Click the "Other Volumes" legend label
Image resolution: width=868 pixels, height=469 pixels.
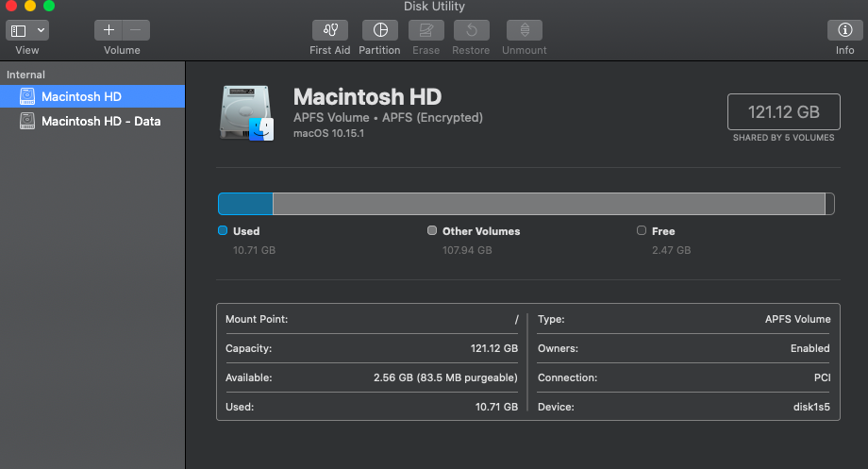[x=481, y=231]
